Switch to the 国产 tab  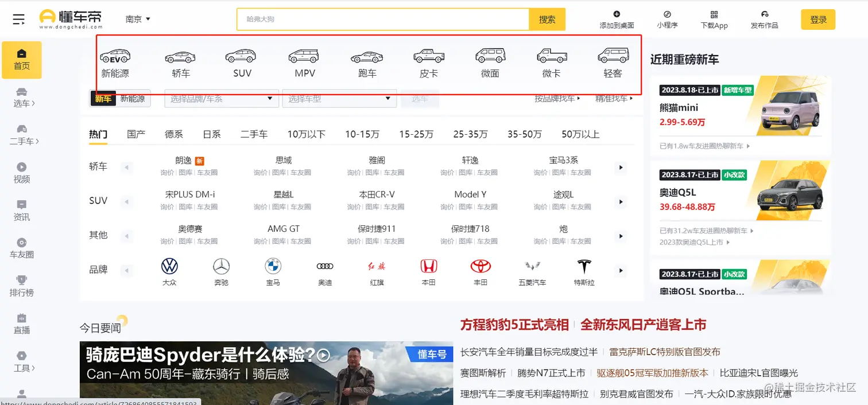tap(136, 134)
